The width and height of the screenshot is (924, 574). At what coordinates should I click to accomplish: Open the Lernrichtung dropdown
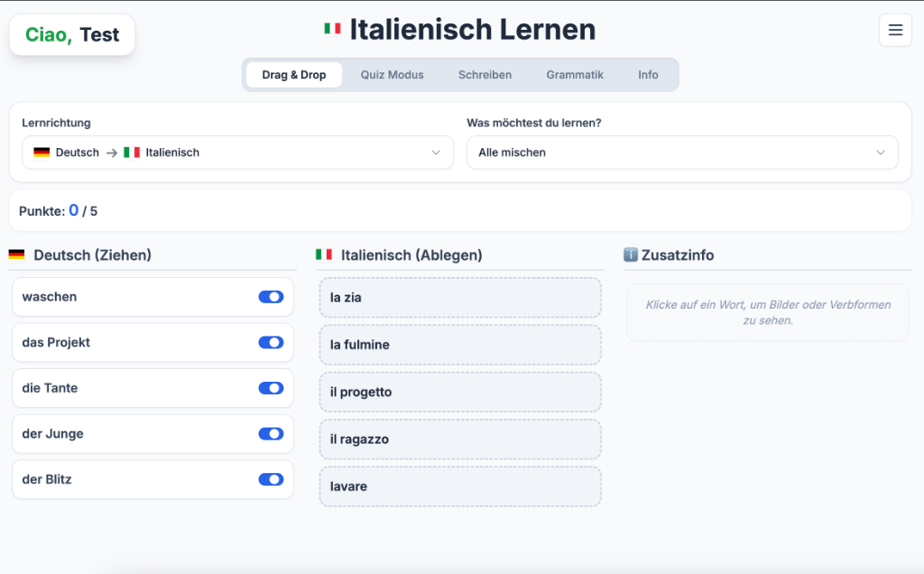point(237,153)
